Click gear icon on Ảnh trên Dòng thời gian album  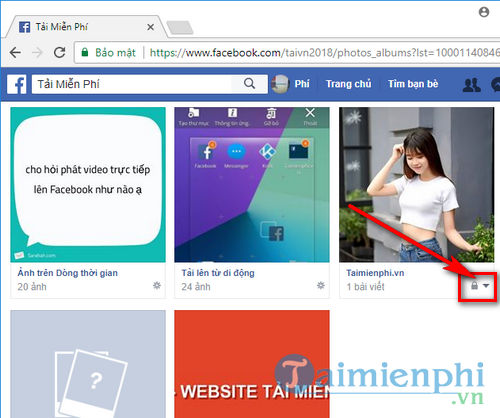157,285
